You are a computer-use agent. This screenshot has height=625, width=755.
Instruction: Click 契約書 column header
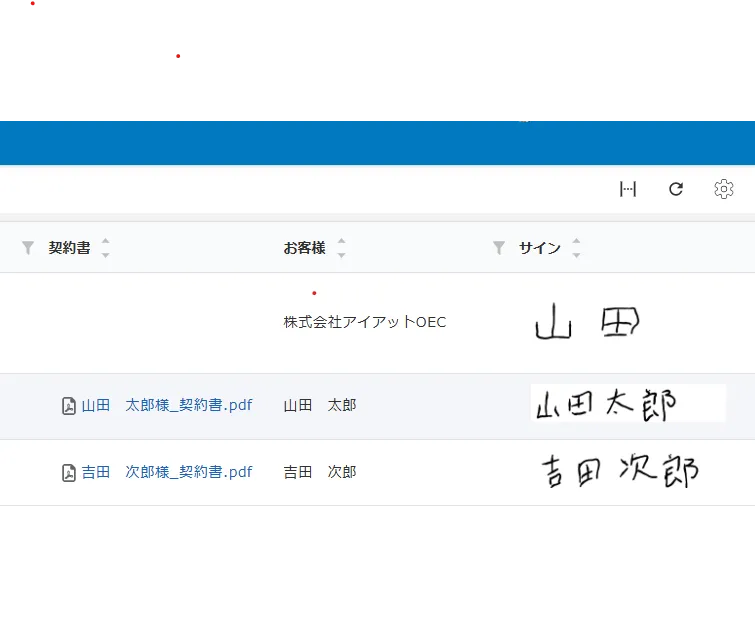pos(69,248)
